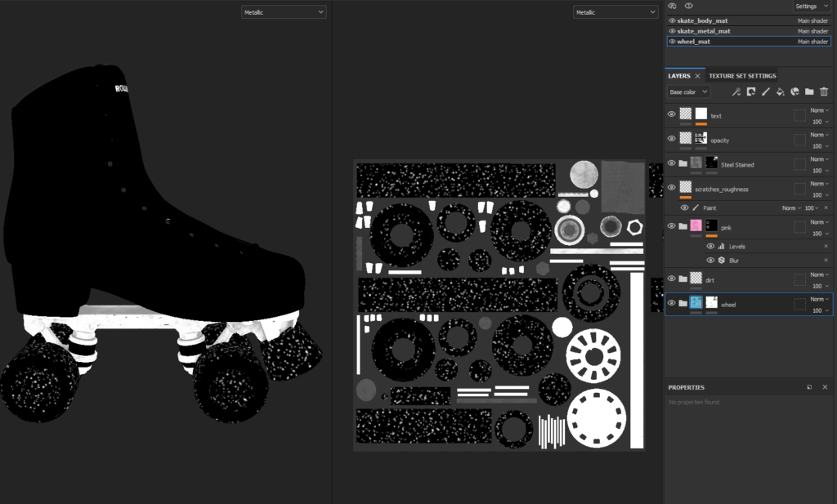837x504 pixels.
Task: Toggle visibility of the Paint effect
Action: 684,208
